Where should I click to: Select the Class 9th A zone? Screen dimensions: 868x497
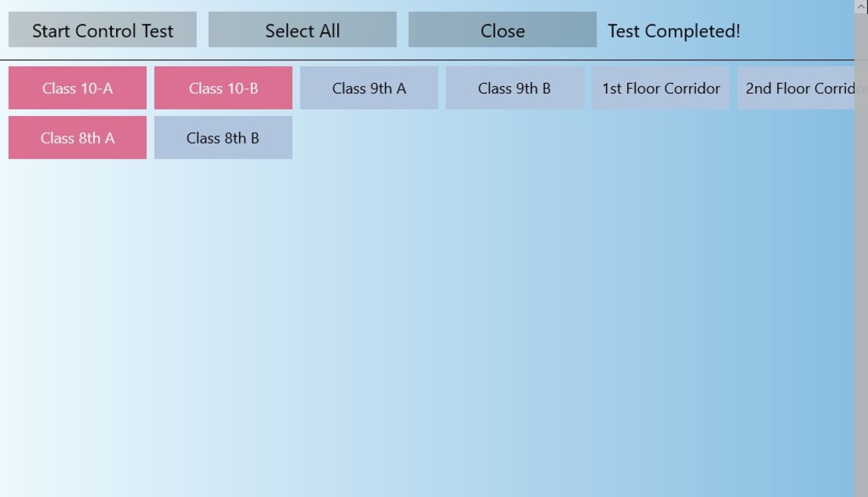tap(369, 88)
